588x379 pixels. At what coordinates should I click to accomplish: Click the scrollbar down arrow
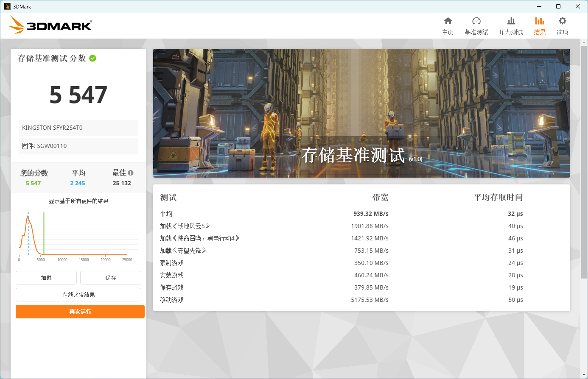pos(585,375)
